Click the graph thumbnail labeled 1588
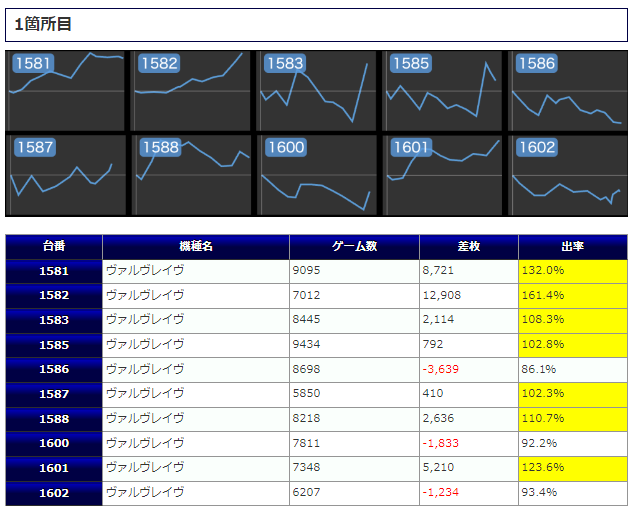This screenshot has height=511, width=633. [192, 175]
